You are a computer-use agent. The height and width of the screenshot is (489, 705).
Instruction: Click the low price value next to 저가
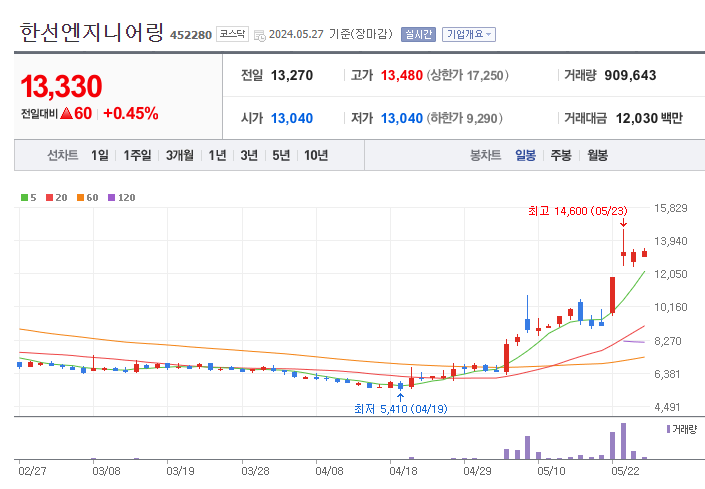tap(402, 118)
